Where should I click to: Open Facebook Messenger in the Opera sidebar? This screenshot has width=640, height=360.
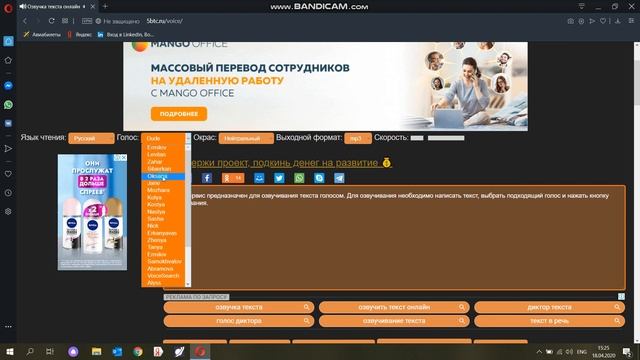[8, 86]
